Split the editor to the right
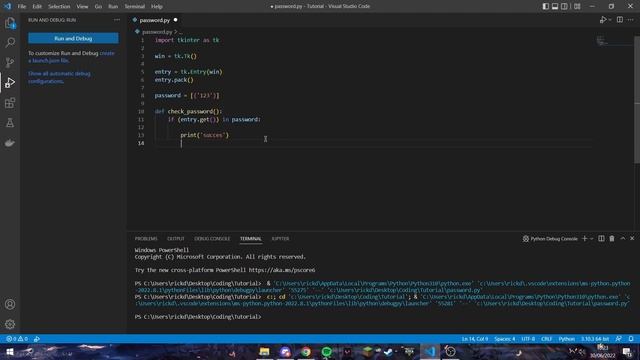 tap(620, 20)
